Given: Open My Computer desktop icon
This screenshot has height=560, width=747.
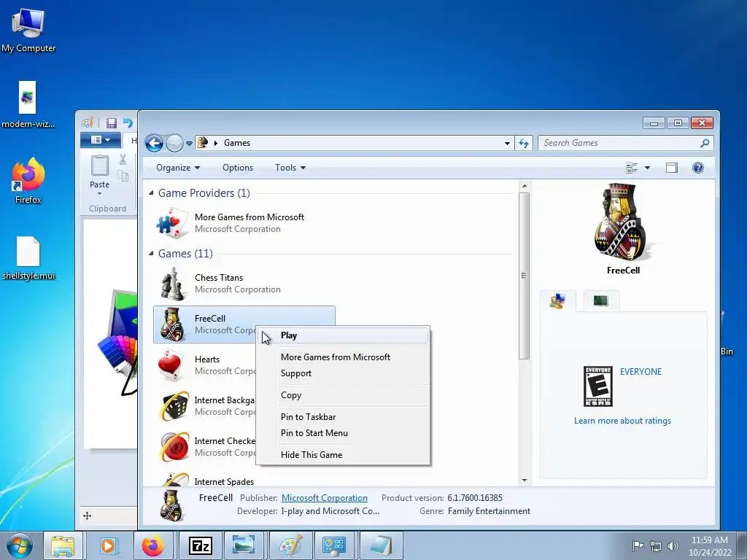Looking at the screenshot, I should (28, 31).
